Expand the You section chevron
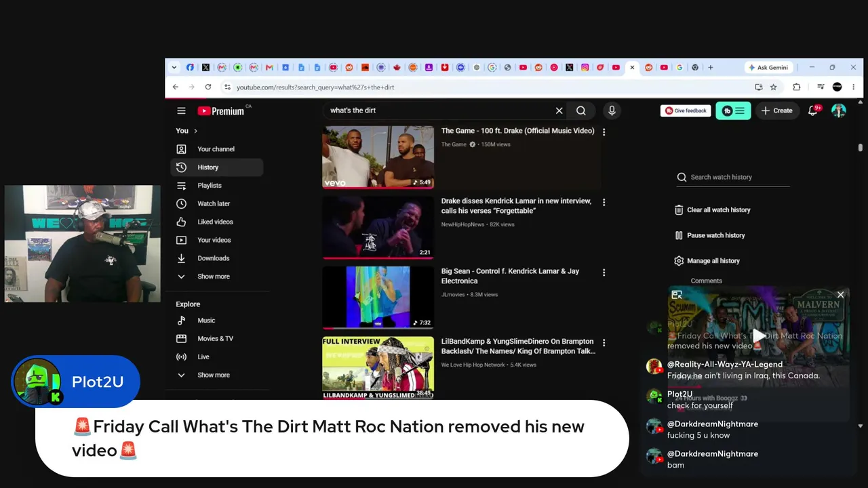Image resolution: width=868 pixels, height=488 pixels. click(196, 131)
